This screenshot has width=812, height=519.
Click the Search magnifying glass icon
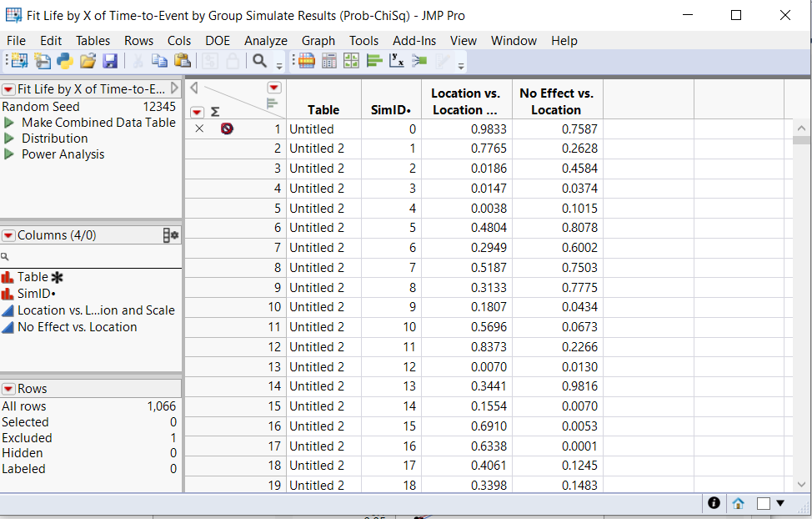click(259, 61)
